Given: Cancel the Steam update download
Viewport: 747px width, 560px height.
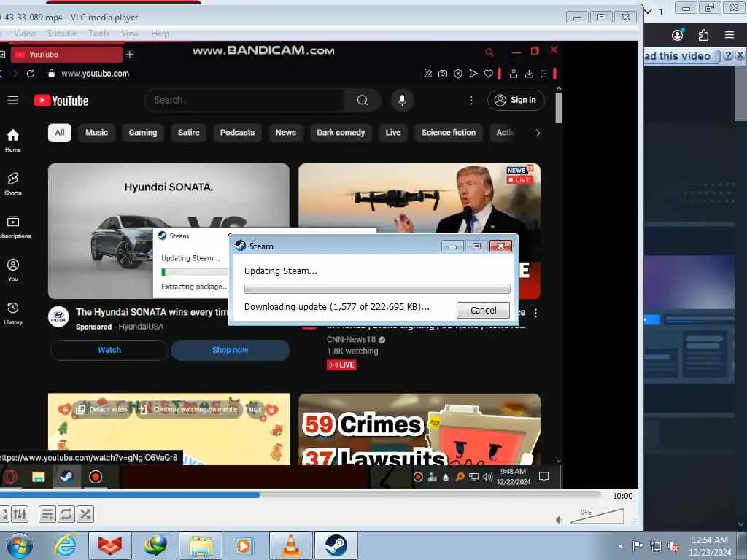Looking at the screenshot, I should (483, 311).
